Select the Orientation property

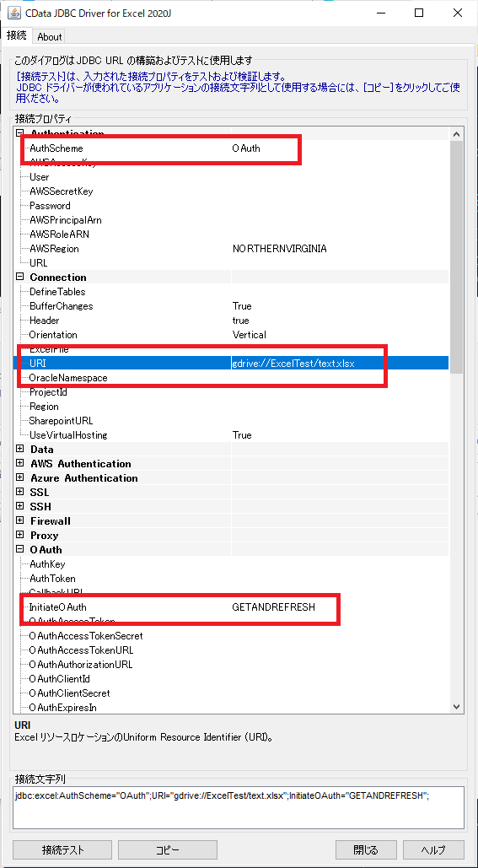(x=231, y=335)
